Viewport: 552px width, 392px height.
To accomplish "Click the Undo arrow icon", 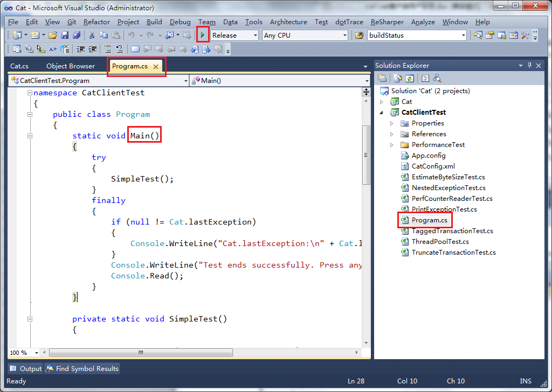I will [132, 35].
